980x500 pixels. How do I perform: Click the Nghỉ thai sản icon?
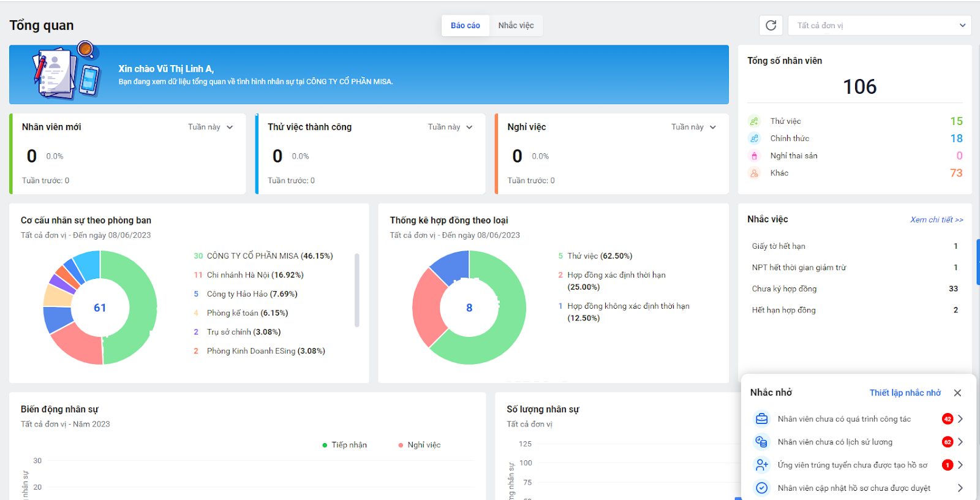tap(754, 156)
